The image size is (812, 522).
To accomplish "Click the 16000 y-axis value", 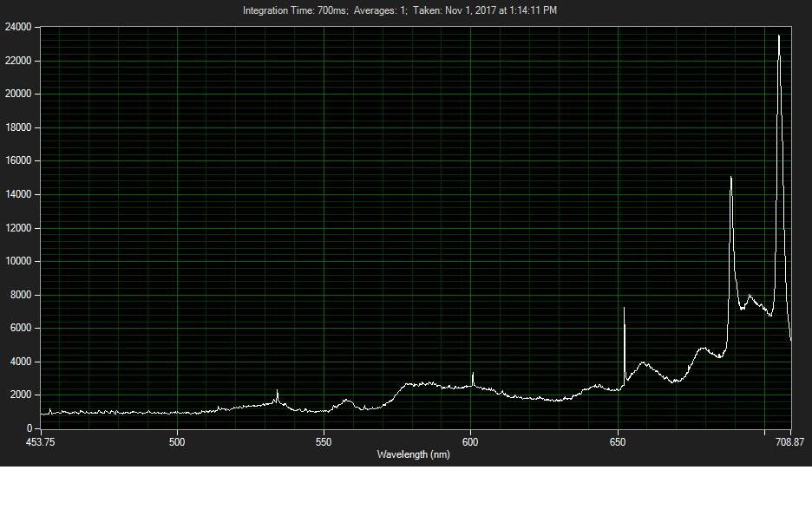I will [x=18, y=160].
